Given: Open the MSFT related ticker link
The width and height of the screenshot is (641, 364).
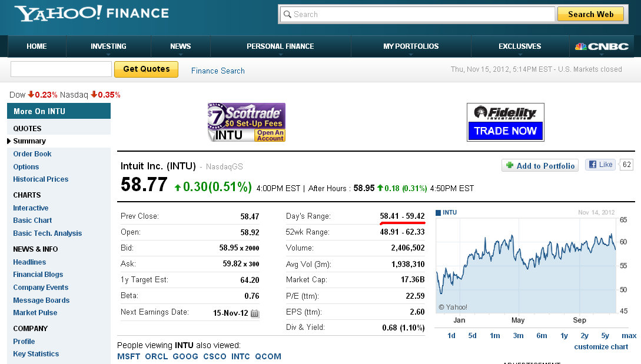Looking at the screenshot, I should 129,356.
